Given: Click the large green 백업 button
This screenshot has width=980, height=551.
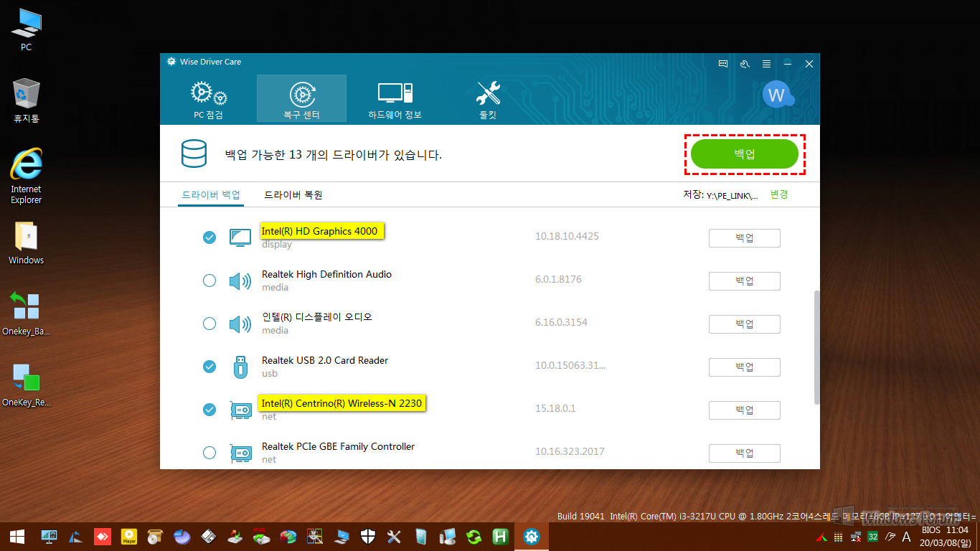Looking at the screenshot, I should point(745,154).
